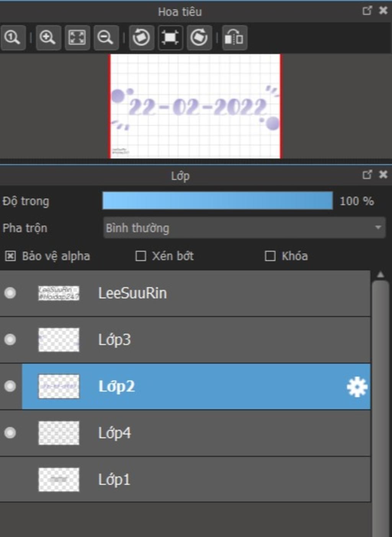Click the zoom out magnifier icon
Screen dimensions: 392x537
tap(105, 38)
